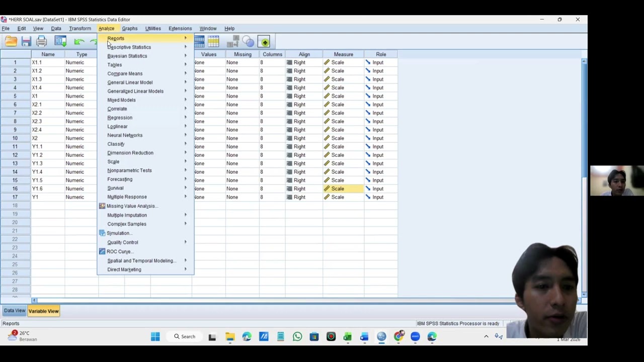Click the Role cell Input for row 1
Viewport: 644px width, 362px height.
click(381, 62)
